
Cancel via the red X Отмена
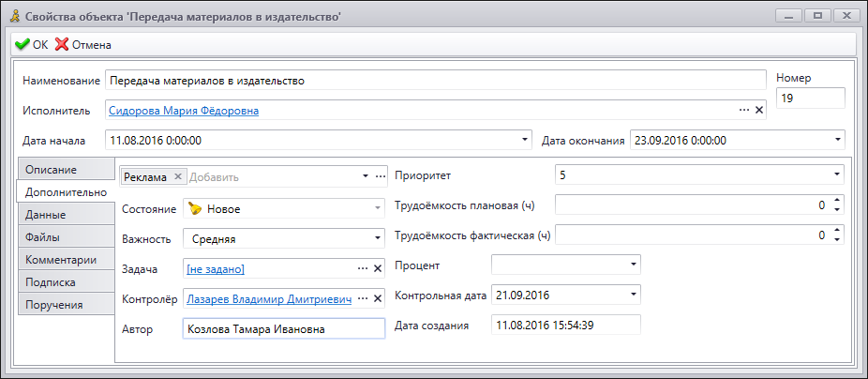(x=83, y=45)
